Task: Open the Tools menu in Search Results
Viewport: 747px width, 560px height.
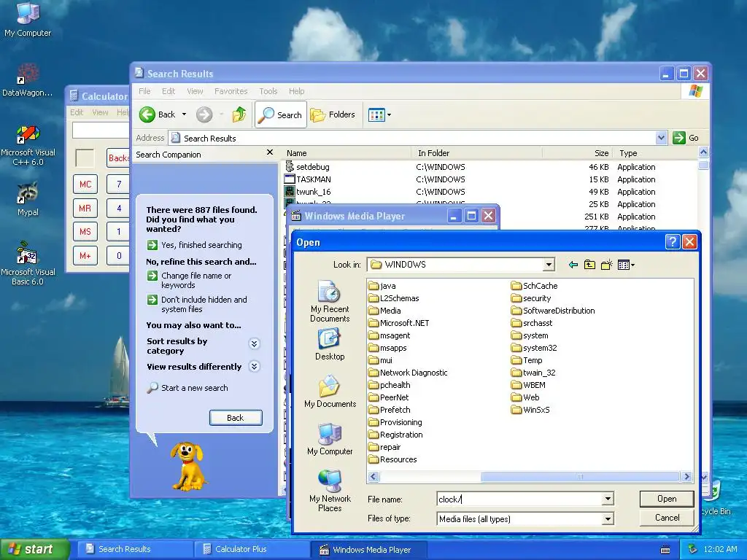Action: (x=268, y=91)
